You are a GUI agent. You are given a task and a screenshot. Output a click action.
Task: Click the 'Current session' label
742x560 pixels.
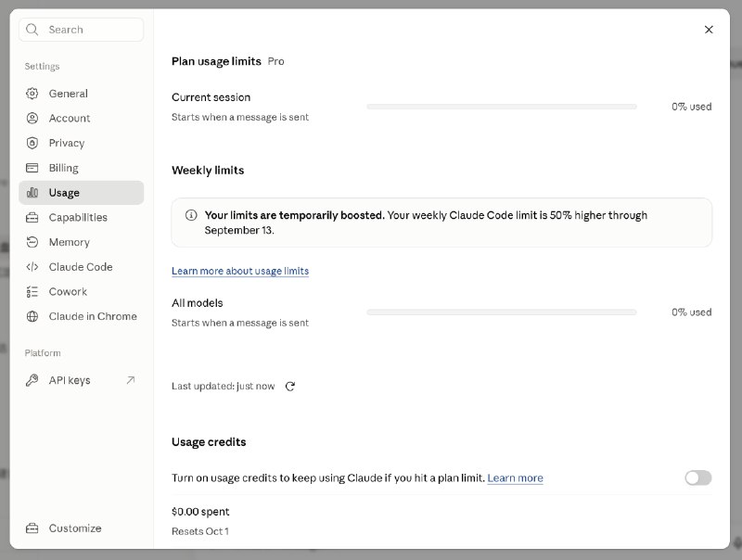pyautogui.click(x=211, y=97)
